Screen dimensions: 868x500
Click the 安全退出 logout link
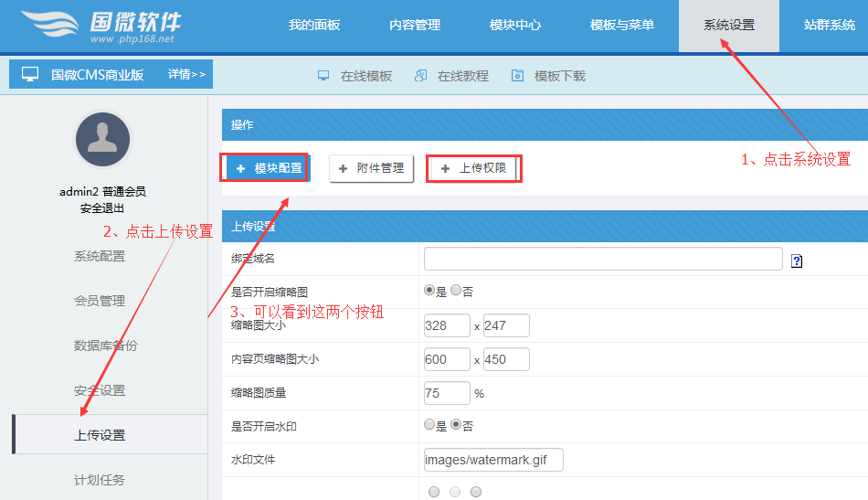click(102, 208)
